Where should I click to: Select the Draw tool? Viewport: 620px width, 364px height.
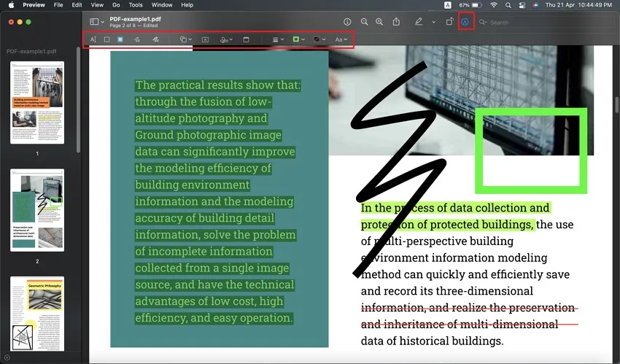pos(156,39)
